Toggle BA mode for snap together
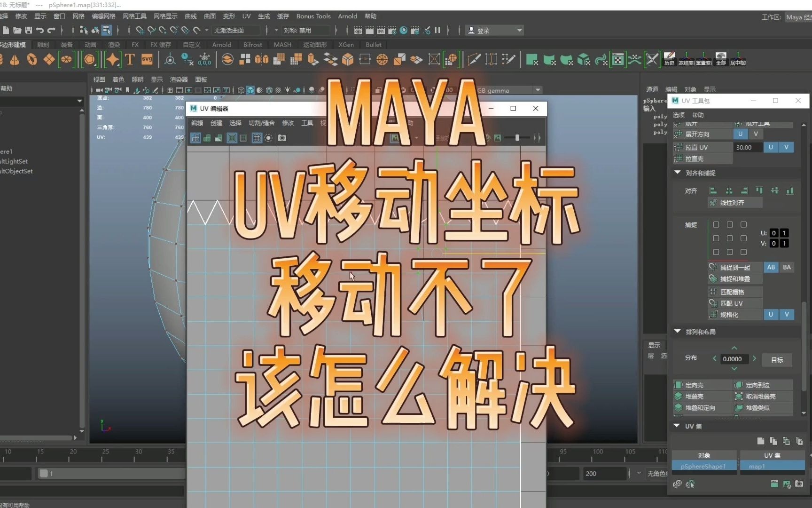Image resolution: width=812 pixels, height=508 pixels. coord(787,267)
